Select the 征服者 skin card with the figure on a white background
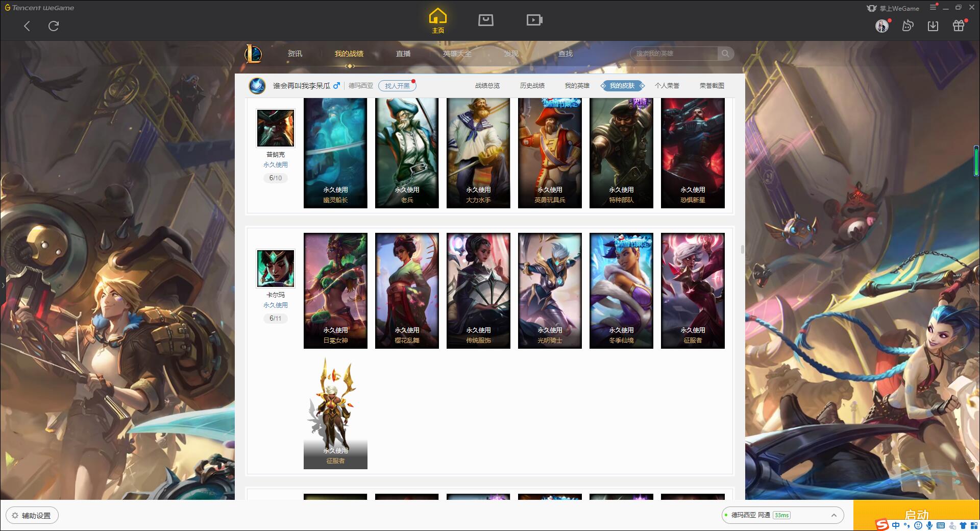The width and height of the screenshot is (980, 531). (335, 412)
